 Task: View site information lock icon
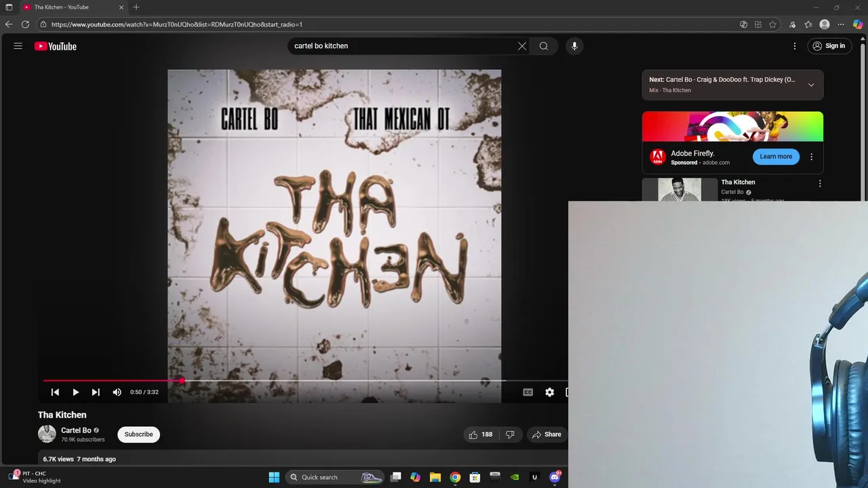point(43,24)
